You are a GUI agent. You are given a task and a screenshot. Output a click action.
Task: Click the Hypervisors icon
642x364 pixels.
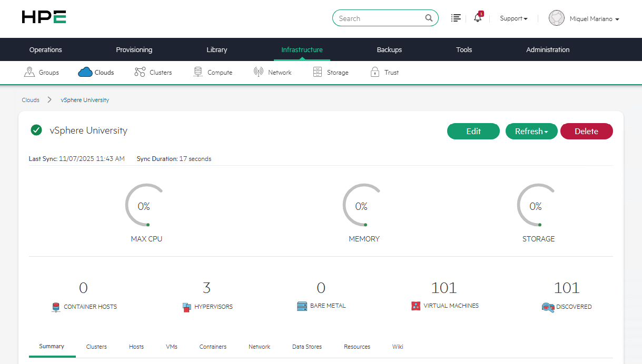point(186,307)
